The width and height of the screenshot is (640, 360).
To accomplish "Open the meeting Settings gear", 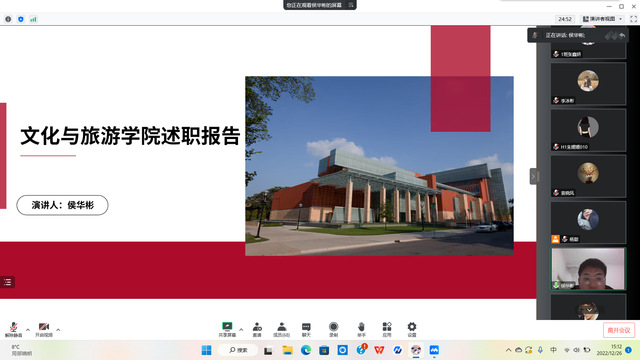I will 412,329.
